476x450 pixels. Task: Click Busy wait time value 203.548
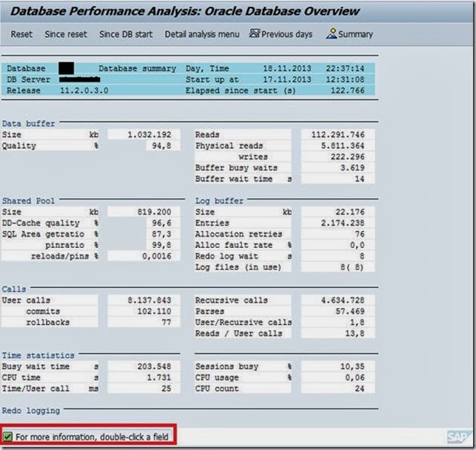pyautogui.click(x=144, y=366)
